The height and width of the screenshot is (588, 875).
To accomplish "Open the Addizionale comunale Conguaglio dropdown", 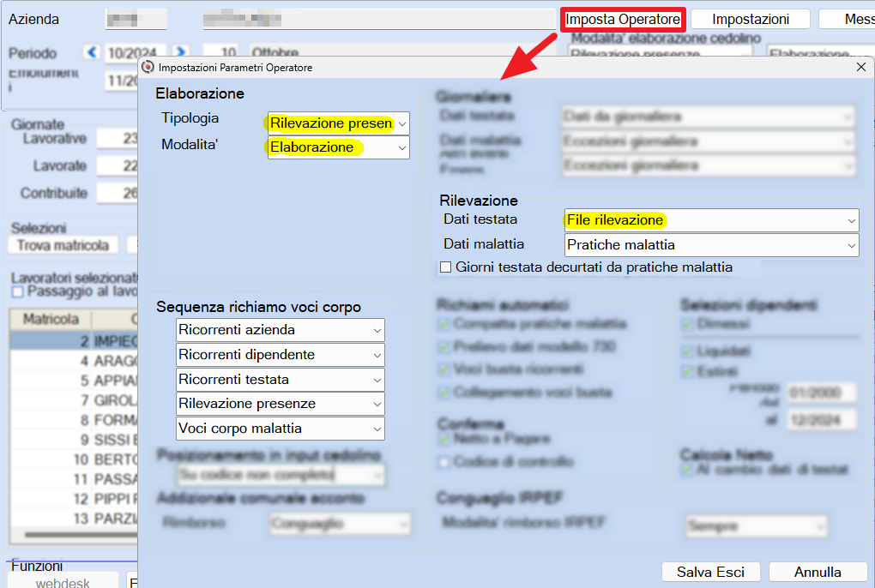I will (341, 524).
